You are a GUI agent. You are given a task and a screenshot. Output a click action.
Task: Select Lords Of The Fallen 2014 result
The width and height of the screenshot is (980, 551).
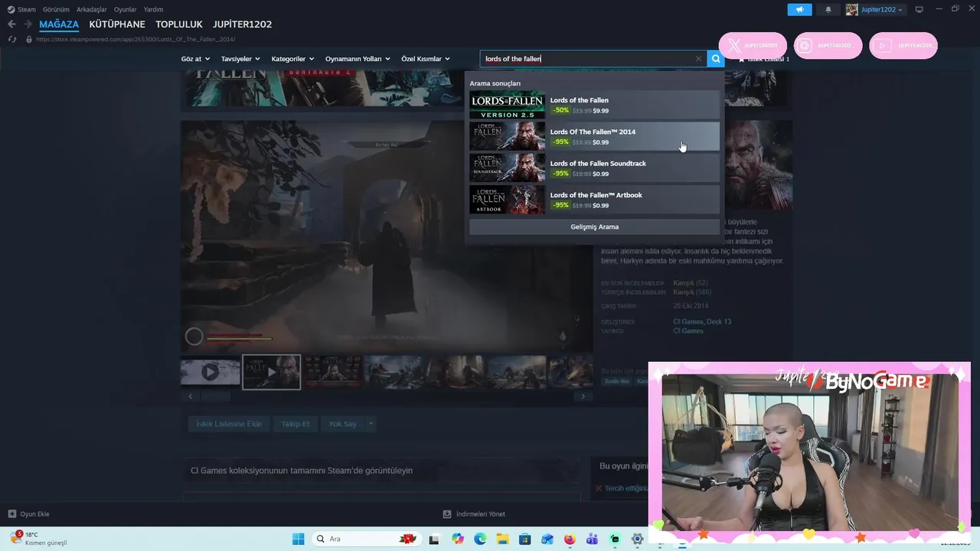point(594,136)
